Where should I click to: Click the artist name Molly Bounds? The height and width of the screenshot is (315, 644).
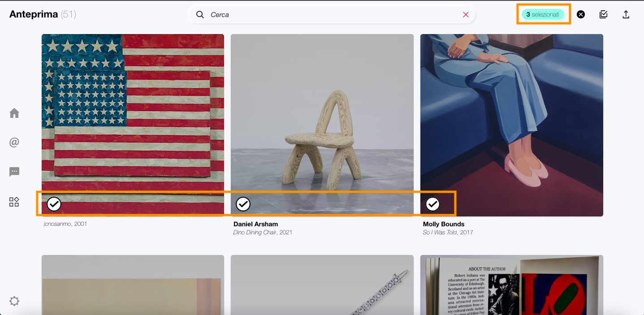(444, 224)
